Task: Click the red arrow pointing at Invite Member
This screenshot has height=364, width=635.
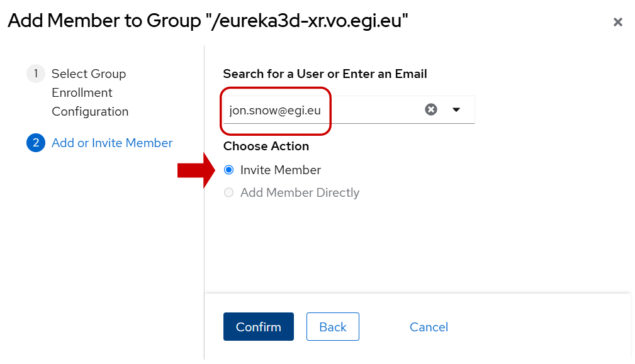Action: click(x=196, y=170)
